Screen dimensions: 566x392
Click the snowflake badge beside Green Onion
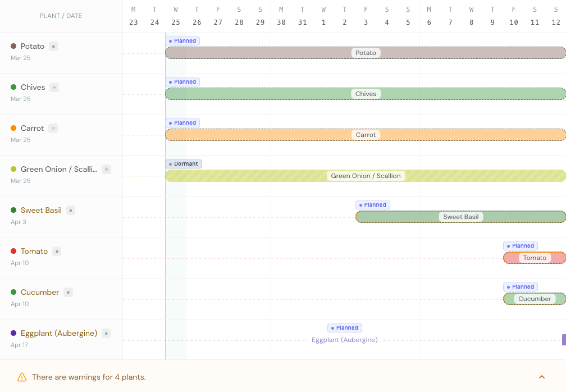[106, 170]
